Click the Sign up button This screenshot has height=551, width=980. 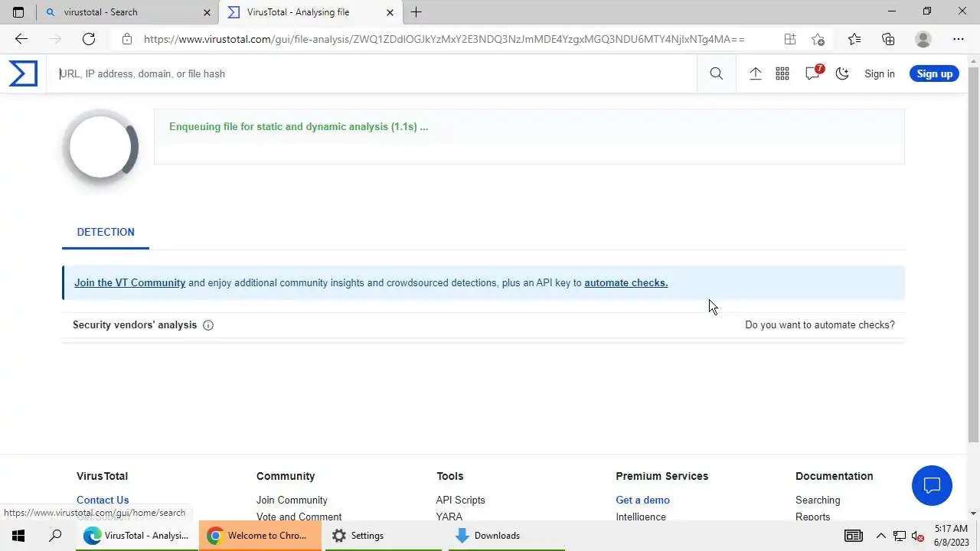(x=934, y=73)
